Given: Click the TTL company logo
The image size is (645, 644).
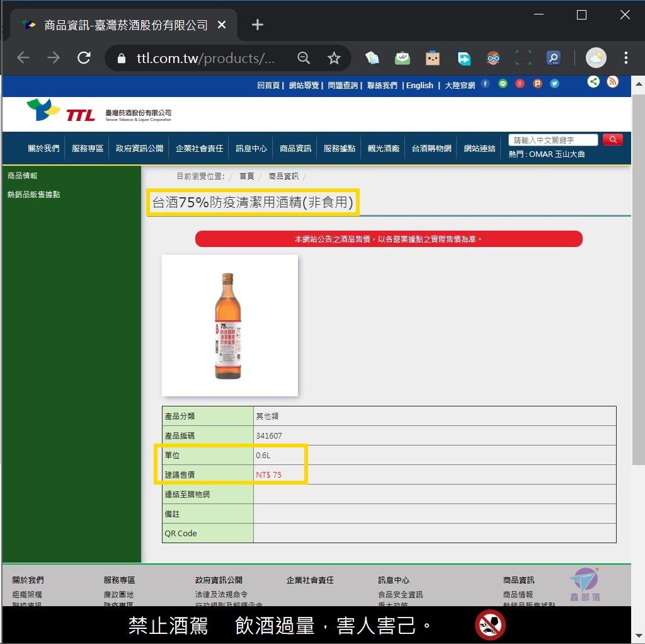Looking at the screenshot, I should 99,111.
